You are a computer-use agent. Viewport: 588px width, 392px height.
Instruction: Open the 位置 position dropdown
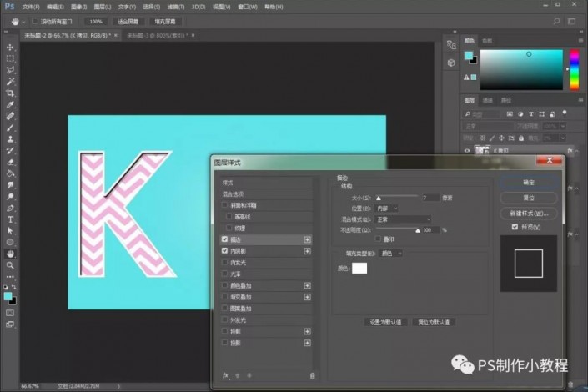[386, 209]
